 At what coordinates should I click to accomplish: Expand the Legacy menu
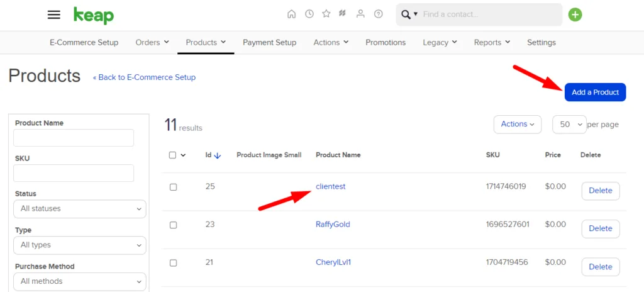[x=440, y=42]
